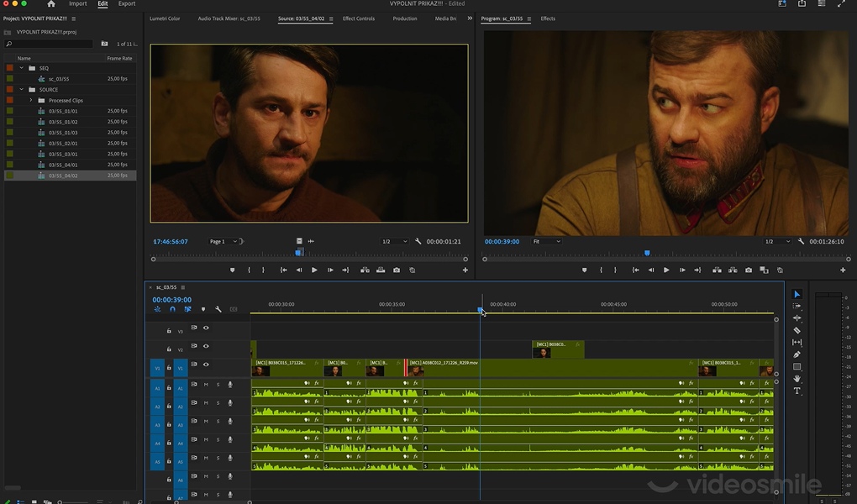
Task: Enable voice-over record on track A3
Action: coord(230,422)
